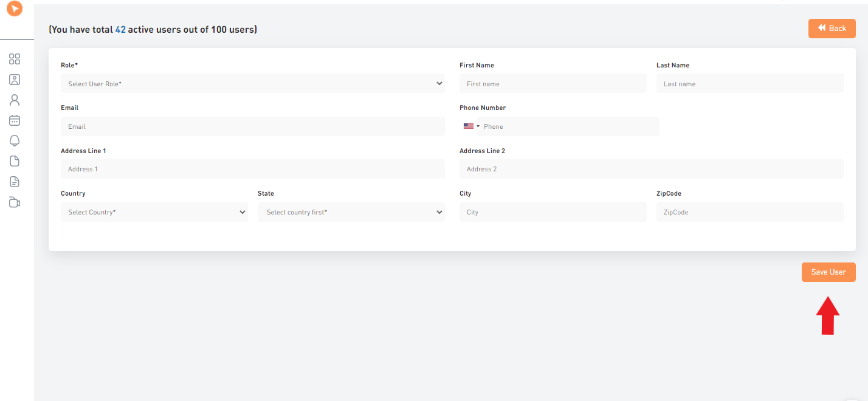
Task: Click the calendar icon in the sidebar
Action: [x=15, y=120]
